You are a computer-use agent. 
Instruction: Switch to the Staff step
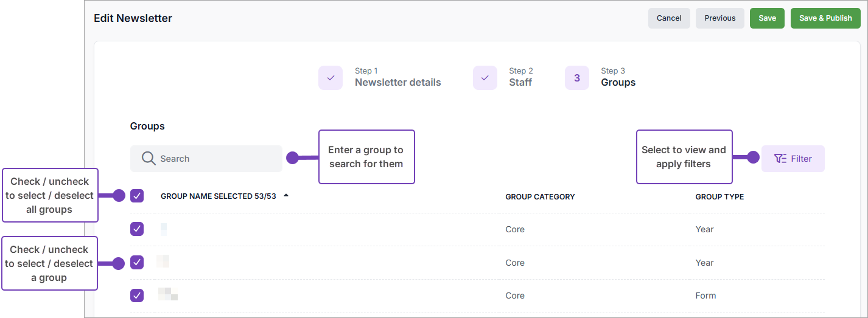520,83
